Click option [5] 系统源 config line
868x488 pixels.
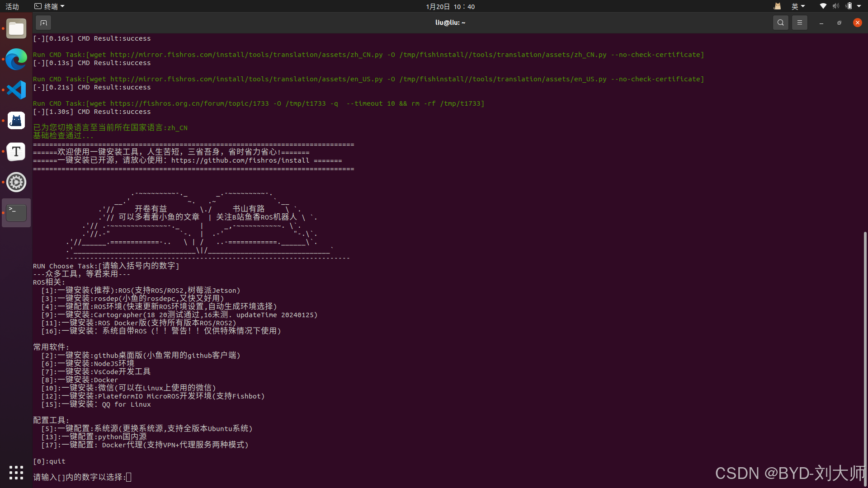pyautogui.click(x=147, y=429)
